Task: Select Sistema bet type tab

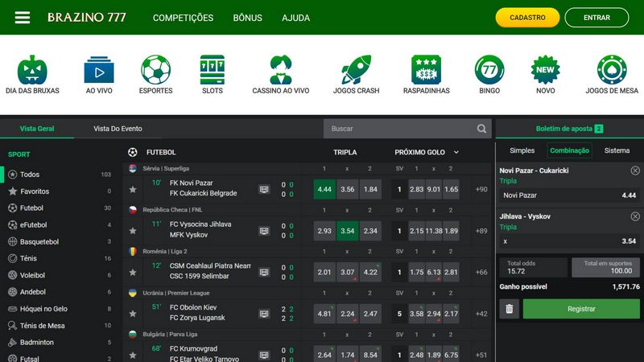Action: 617,150
